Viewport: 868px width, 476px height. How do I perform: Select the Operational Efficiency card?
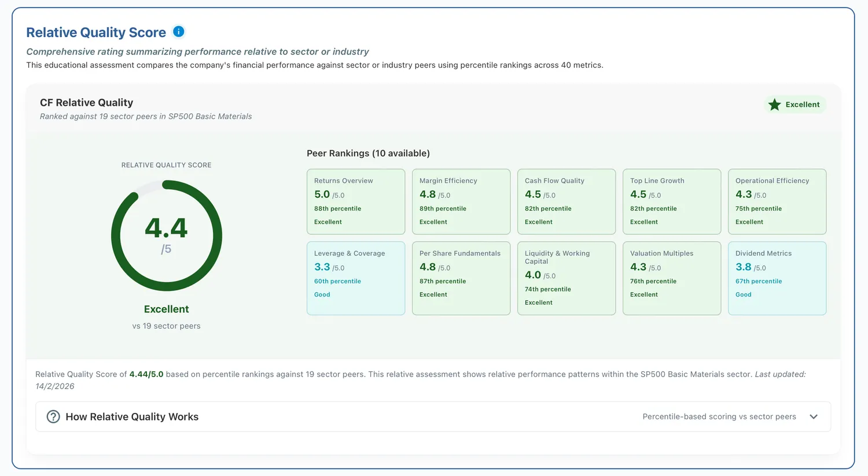pos(777,201)
